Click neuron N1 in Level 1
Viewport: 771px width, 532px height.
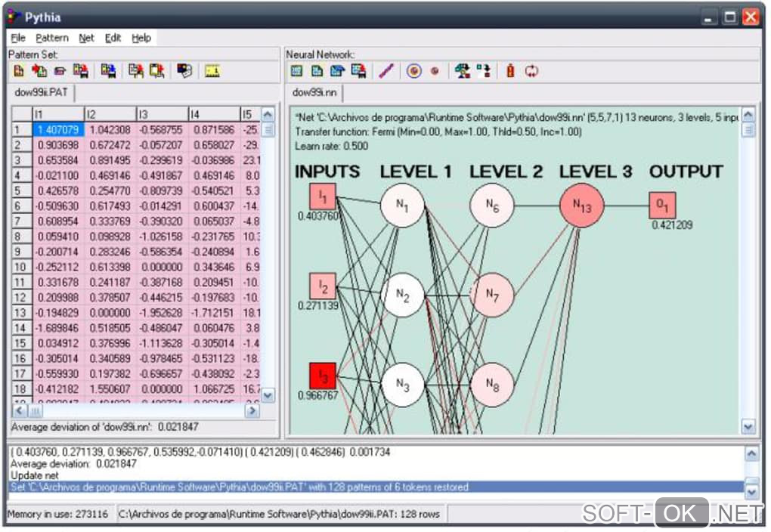pyautogui.click(x=402, y=206)
